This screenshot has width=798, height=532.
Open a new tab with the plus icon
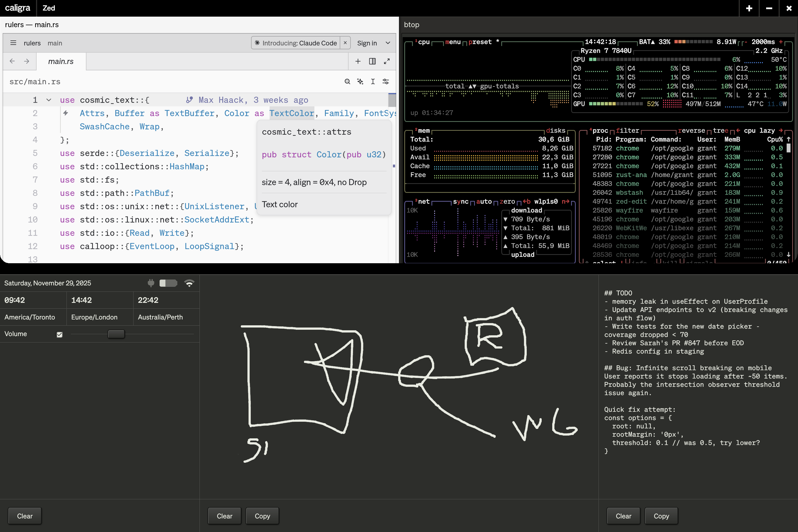[x=358, y=62]
